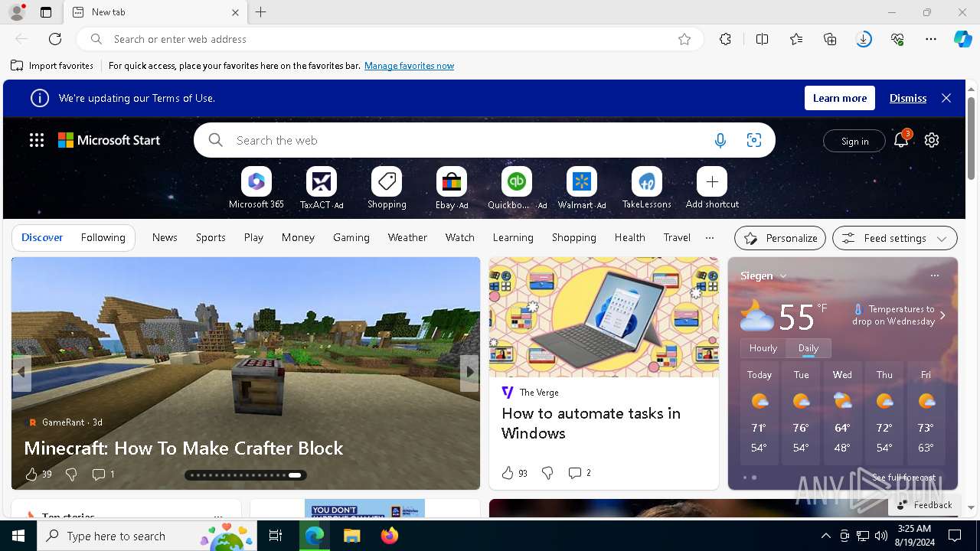Screen dimensions: 980x551
Task: Open comments on the Minecraft story
Action: (x=103, y=474)
